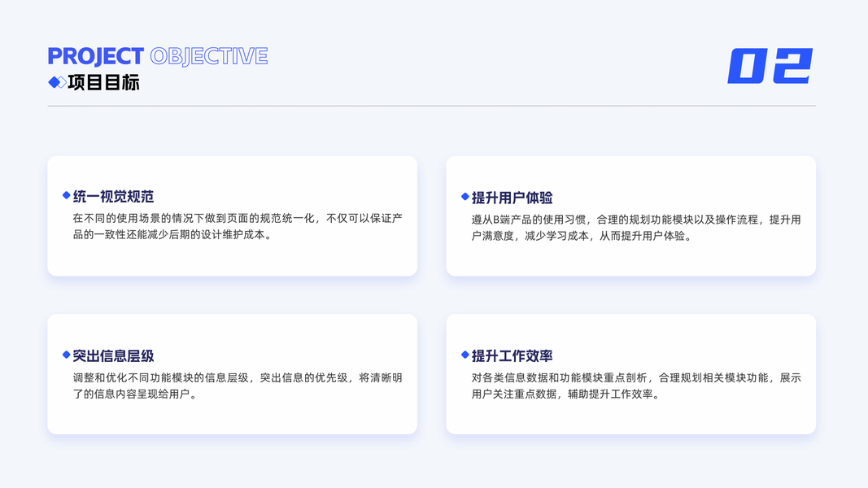
Task: Click the 'PROJECT OBJECTIVE' English heading
Action: (x=158, y=56)
